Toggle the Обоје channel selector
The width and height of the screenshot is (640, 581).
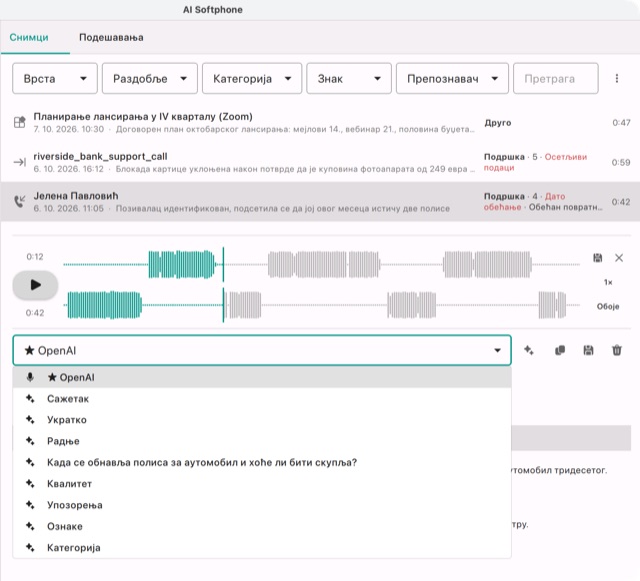(608, 306)
